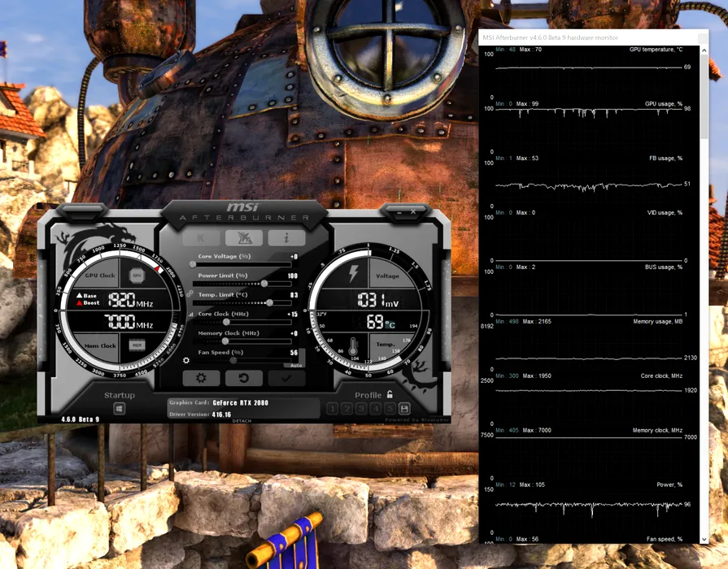Close the MSI Afterburner skin window

(413, 211)
